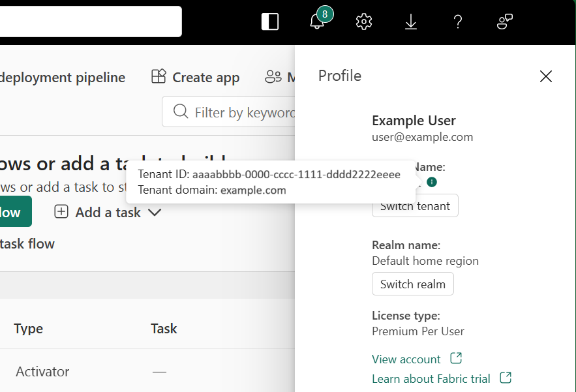The width and height of the screenshot is (576, 392).
Task: Open the notifications bell
Action: pyautogui.click(x=316, y=21)
